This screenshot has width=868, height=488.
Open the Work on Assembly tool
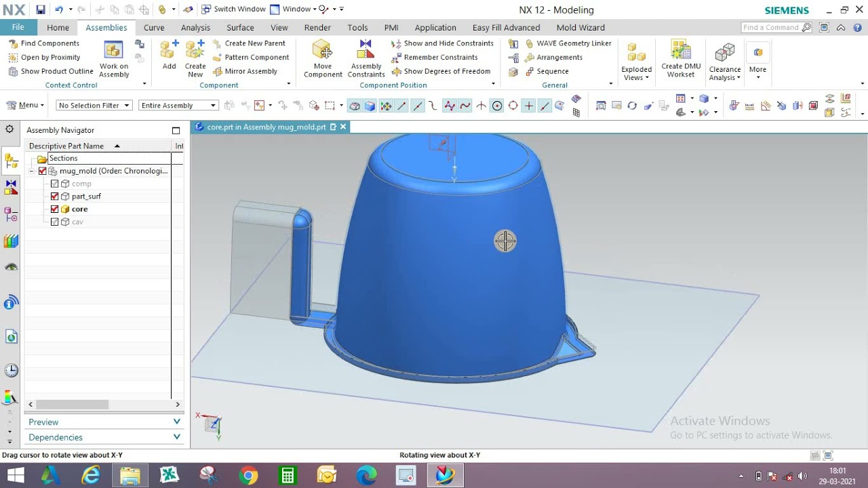pyautogui.click(x=114, y=59)
